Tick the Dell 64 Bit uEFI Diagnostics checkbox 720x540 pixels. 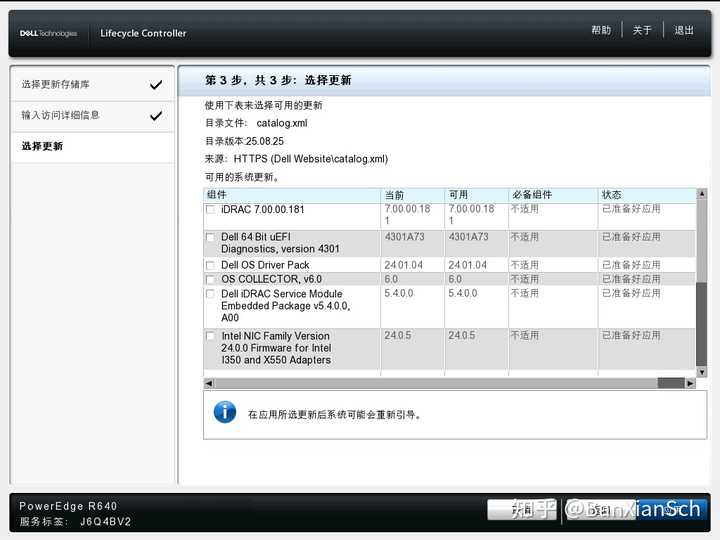coord(210,237)
